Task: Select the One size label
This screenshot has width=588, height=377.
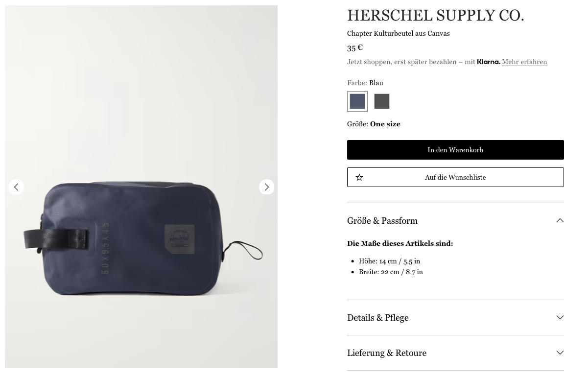Action: click(385, 124)
